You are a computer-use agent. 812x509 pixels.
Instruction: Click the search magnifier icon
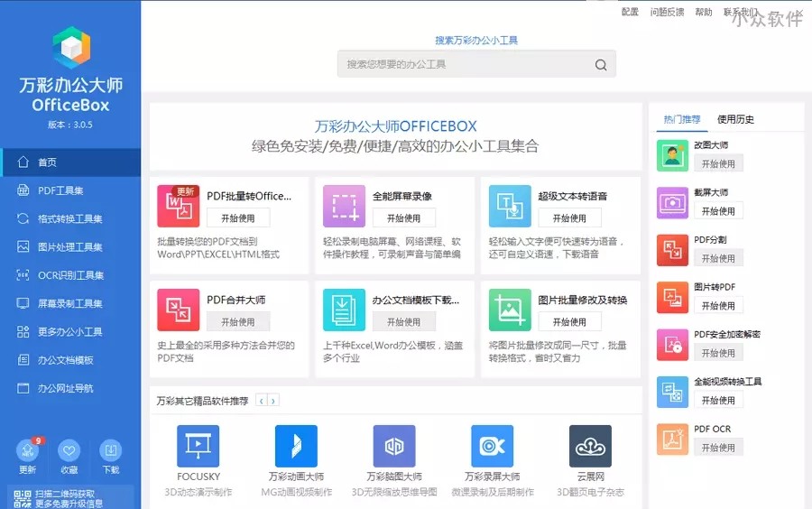(601, 65)
